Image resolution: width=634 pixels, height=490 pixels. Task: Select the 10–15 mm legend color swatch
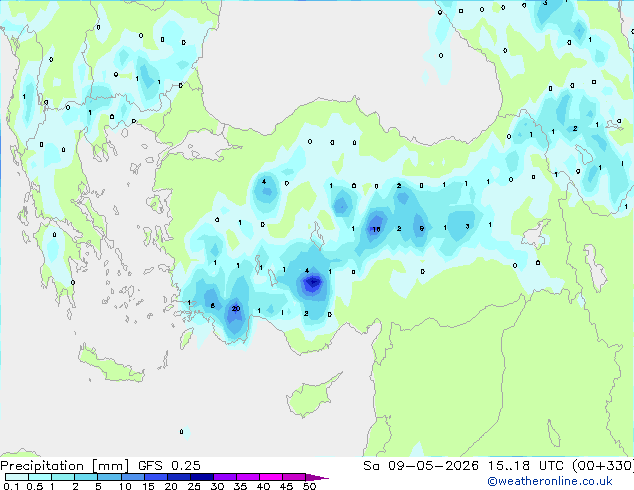tap(132, 477)
